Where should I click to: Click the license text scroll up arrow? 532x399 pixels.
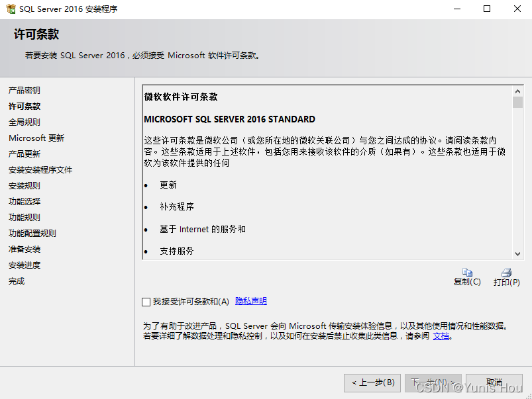pyautogui.click(x=517, y=91)
